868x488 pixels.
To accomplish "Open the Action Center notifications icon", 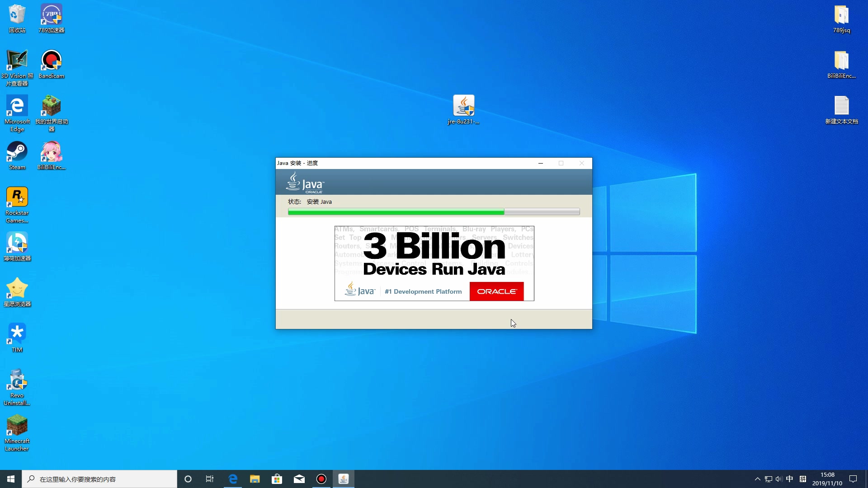I will (853, 479).
